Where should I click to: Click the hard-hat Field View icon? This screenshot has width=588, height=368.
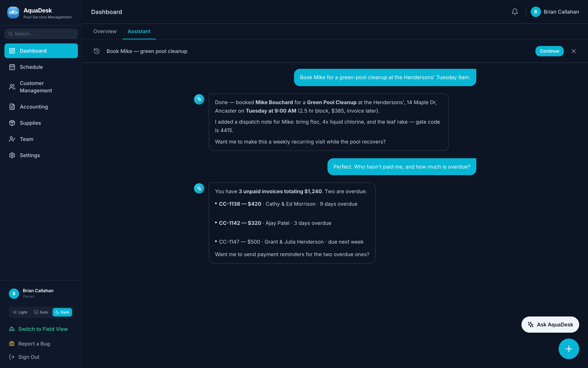pyautogui.click(x=12, y=329)
